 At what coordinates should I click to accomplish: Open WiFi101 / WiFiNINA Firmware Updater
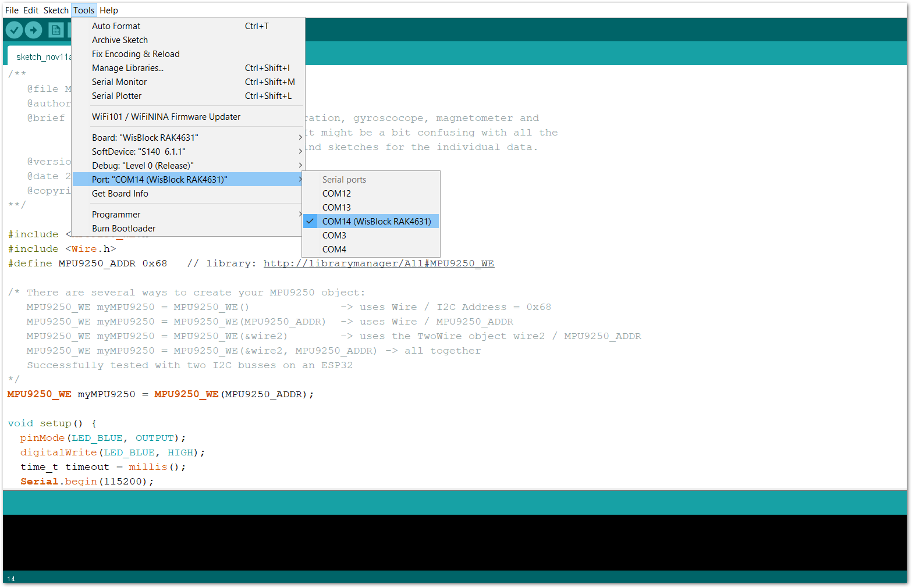(x=188, y=117)
